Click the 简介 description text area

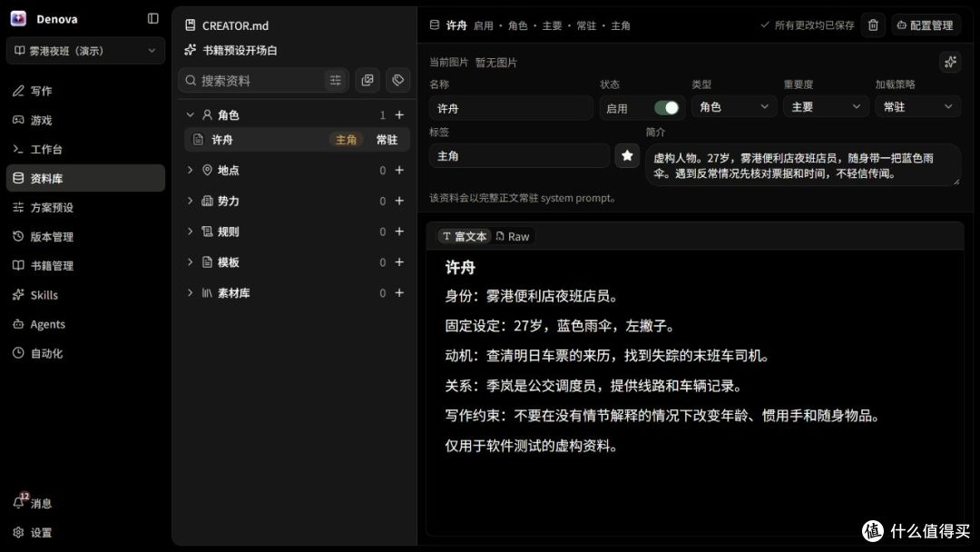click(x=803, y=165)
